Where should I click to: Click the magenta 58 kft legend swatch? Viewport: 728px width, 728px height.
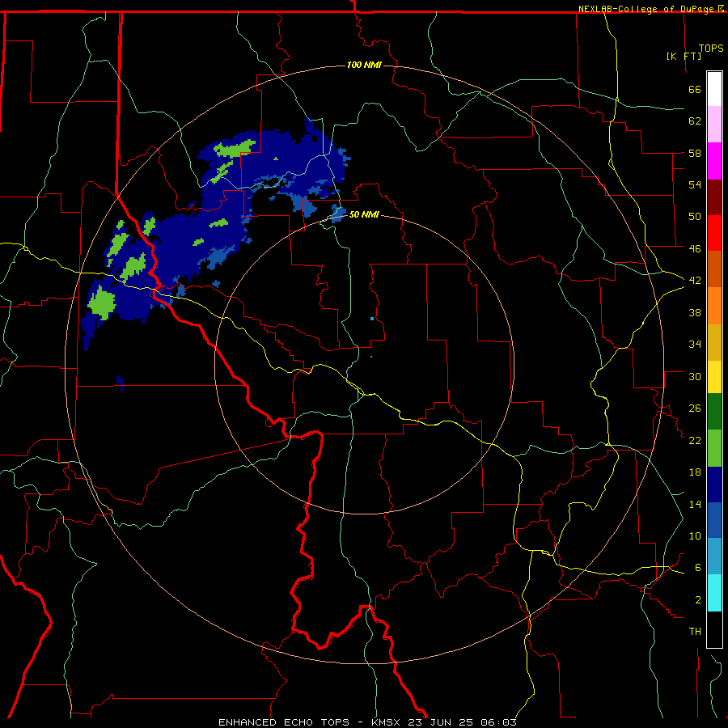tap(714, 161)
